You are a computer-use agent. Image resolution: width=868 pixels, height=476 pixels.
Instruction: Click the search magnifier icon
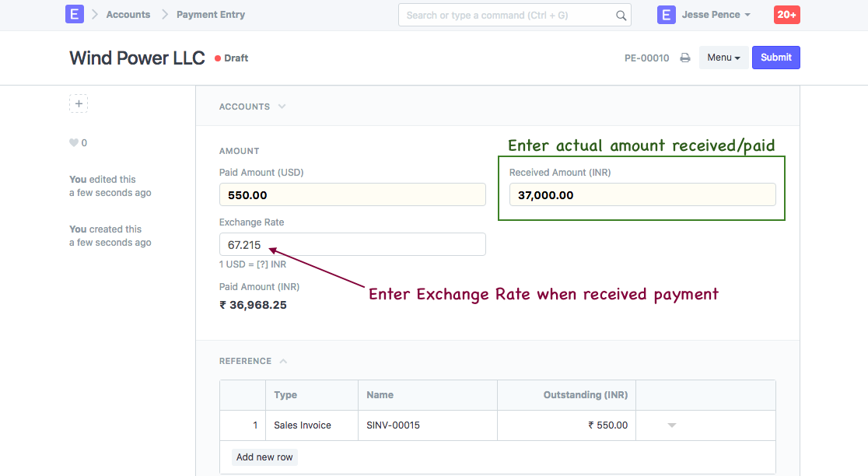point(621,15)
